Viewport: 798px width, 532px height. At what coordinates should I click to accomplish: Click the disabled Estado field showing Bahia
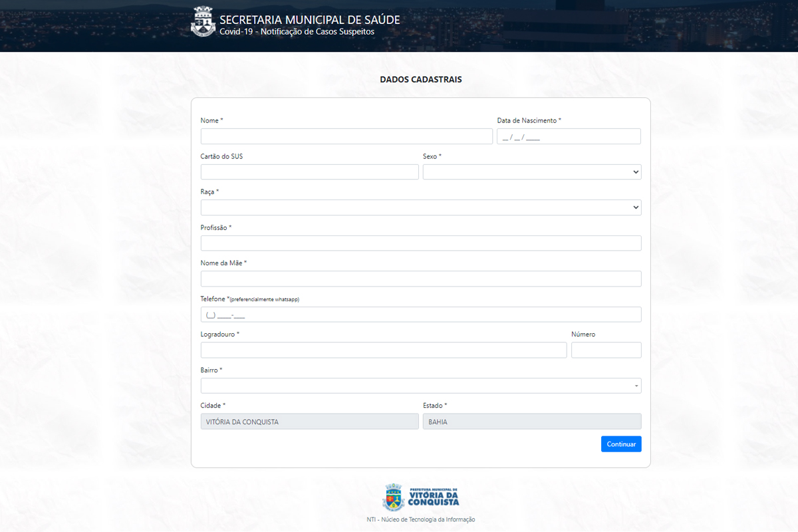tap(531, 422)
